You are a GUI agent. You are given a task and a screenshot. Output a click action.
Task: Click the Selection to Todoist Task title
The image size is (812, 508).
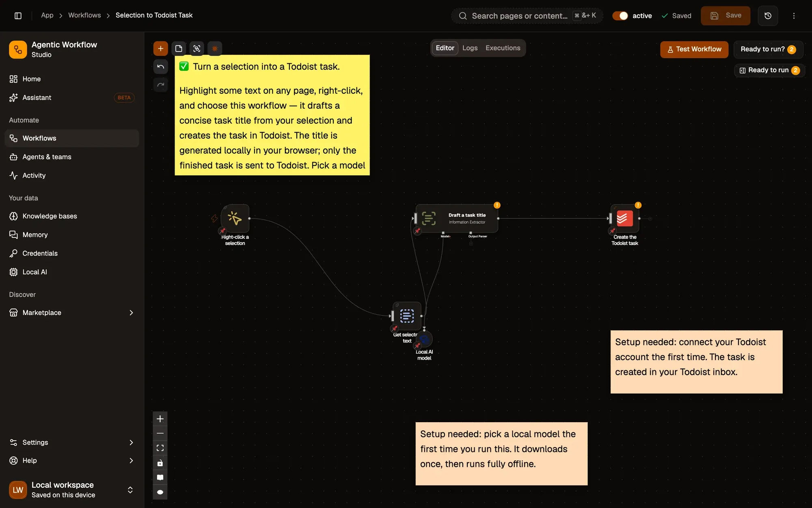point(154,15)
